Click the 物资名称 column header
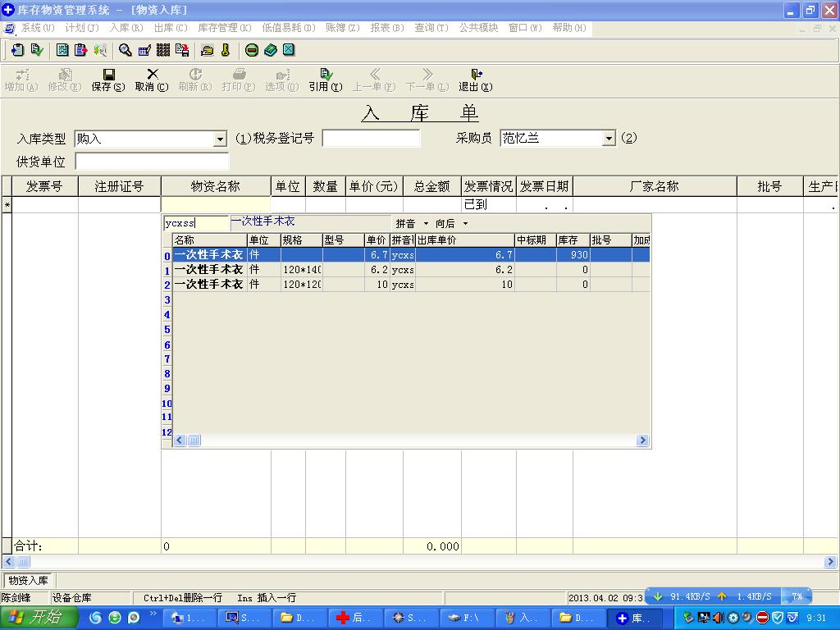 tap(216, 186)
